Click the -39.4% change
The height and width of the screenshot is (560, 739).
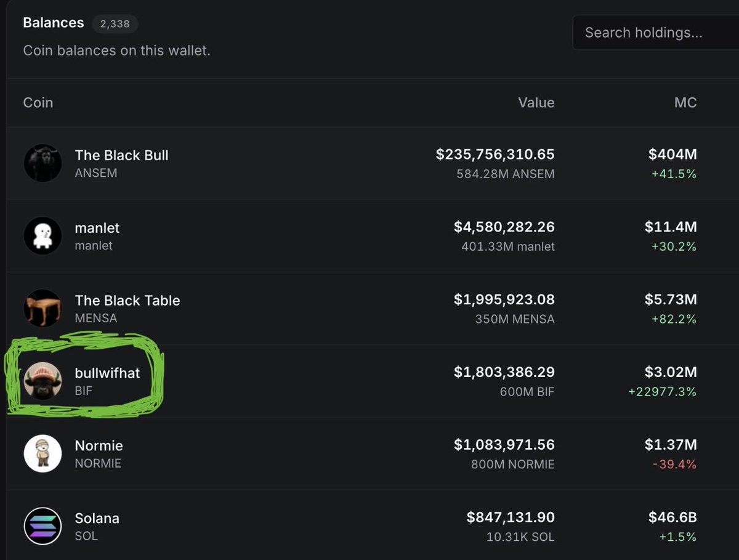pos(675,465)
